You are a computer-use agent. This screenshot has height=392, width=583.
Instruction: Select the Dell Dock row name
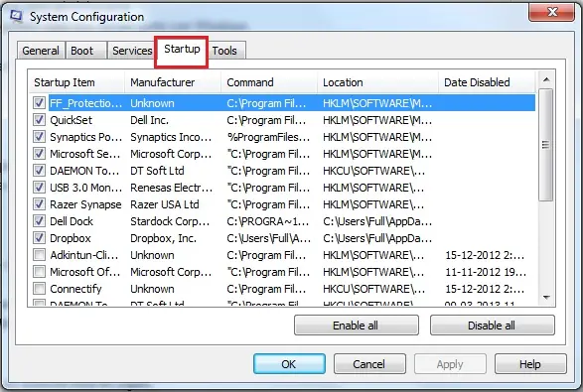[72, 221]
